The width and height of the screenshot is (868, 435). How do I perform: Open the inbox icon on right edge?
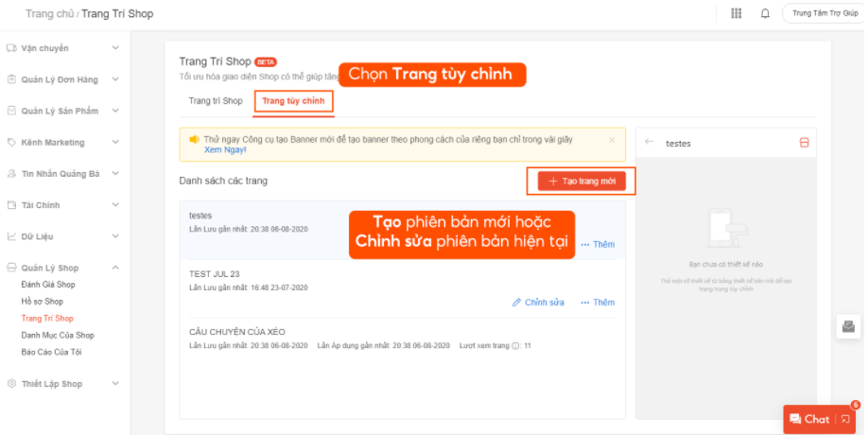[x=848, y=326]
